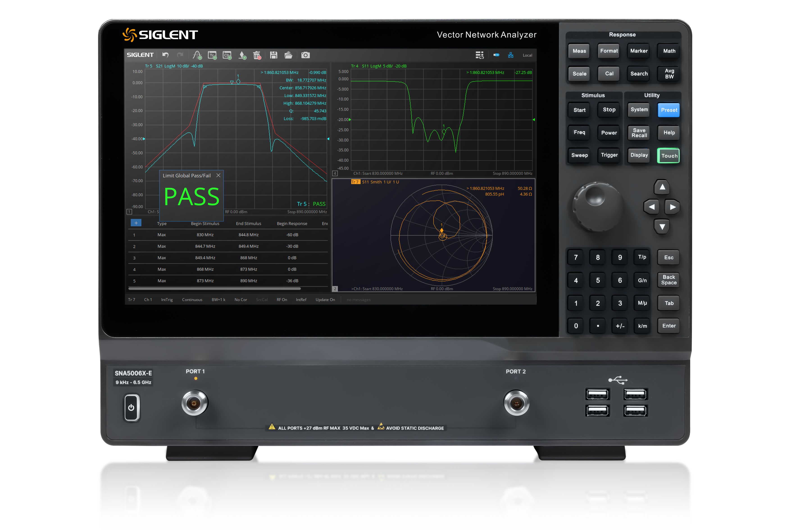Click the Undo arrow in the toolbar
The height and width of the screenshot is (532, 798).
coord(165,55)
